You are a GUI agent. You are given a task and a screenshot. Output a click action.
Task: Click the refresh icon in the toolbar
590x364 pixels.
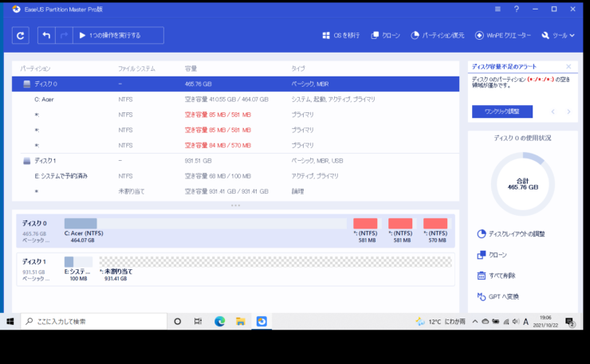[20, 35]
